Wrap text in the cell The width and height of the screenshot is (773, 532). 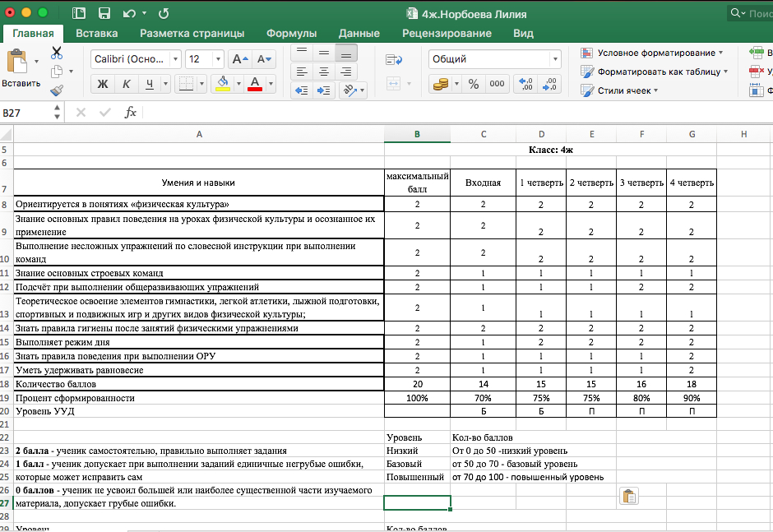(393, 60)
